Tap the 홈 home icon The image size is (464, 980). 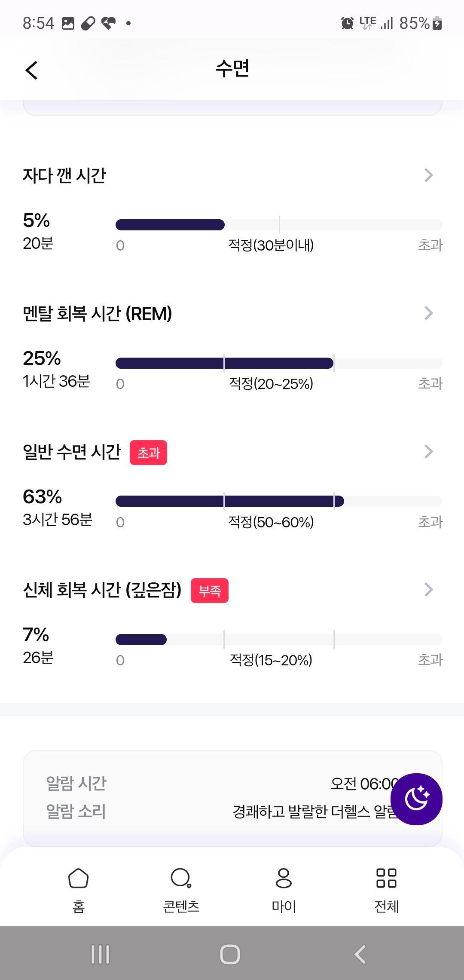[78, 878]
